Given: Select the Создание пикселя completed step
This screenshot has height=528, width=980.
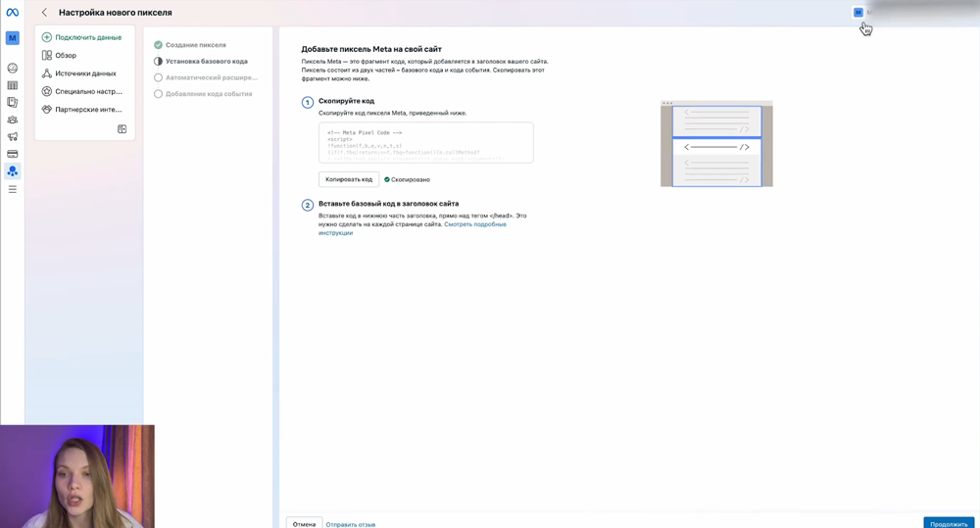Looking at the screenshot, I should click(x=195, y=45).
